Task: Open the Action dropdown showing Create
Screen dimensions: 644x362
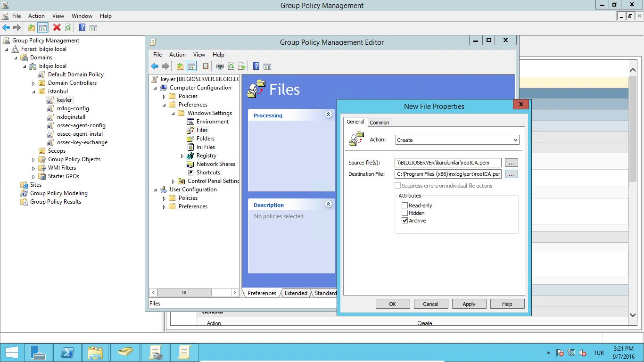Action: coord(457,140)
